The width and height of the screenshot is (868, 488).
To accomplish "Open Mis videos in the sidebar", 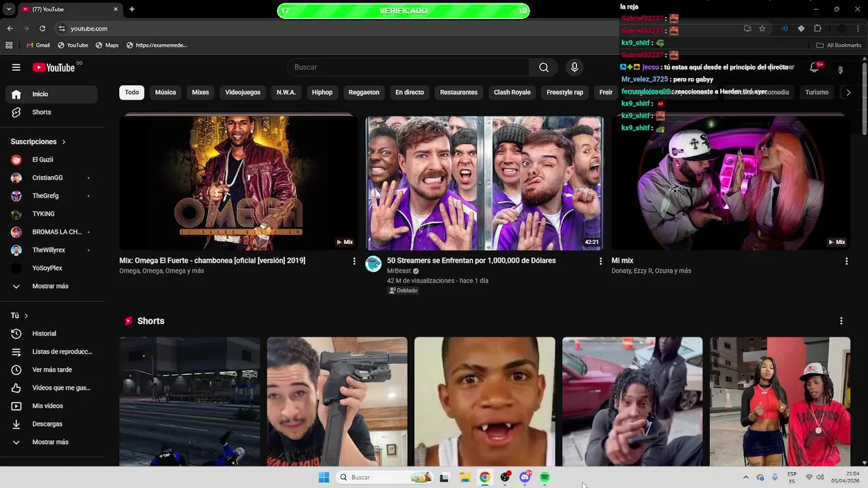I will (x=52, y=406).
